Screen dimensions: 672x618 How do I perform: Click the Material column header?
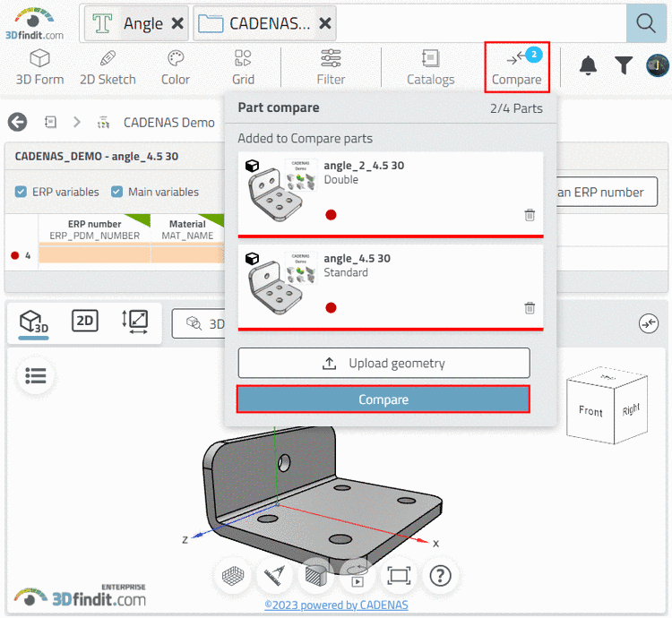coord(187,229)
